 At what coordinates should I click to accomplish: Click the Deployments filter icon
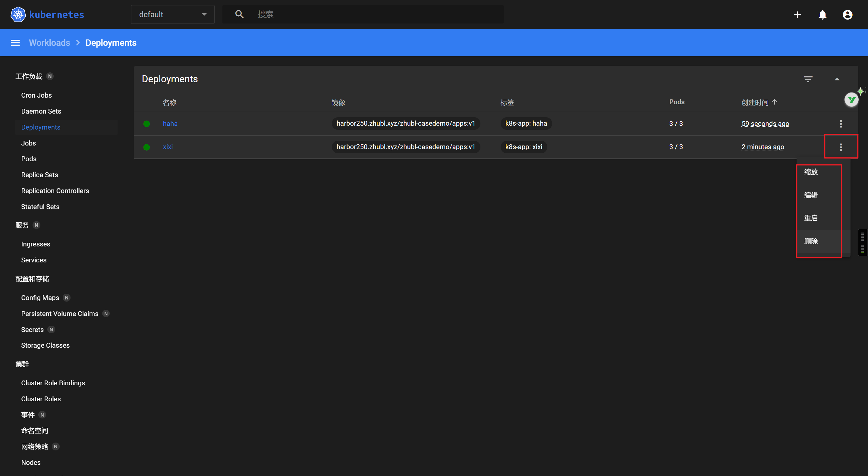(x=808, y=79)
